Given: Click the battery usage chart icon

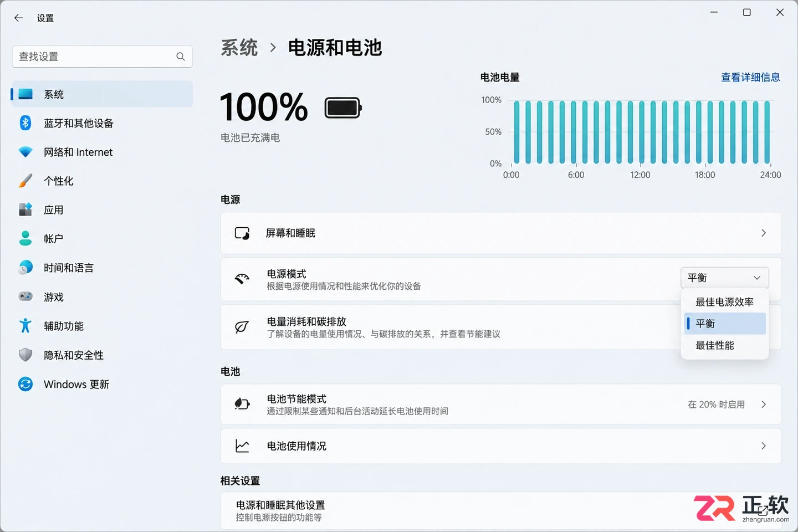Looking at the screenshot, I should click(242, 446).
